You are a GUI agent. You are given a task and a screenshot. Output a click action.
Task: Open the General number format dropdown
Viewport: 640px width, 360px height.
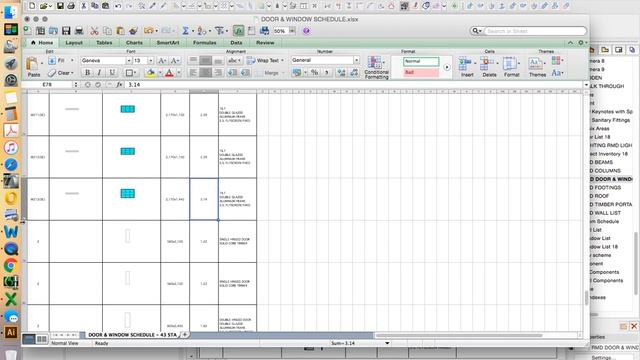(x=356, y=60)
